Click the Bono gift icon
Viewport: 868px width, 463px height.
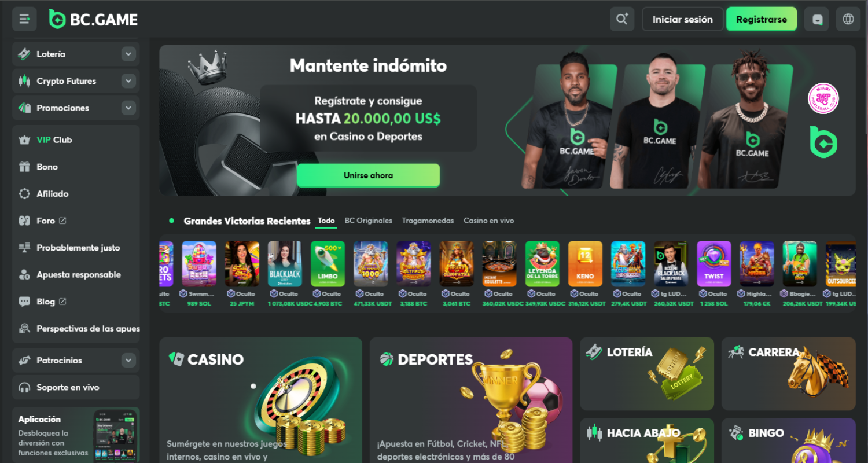pyautogui.click(x=24, y=167)
